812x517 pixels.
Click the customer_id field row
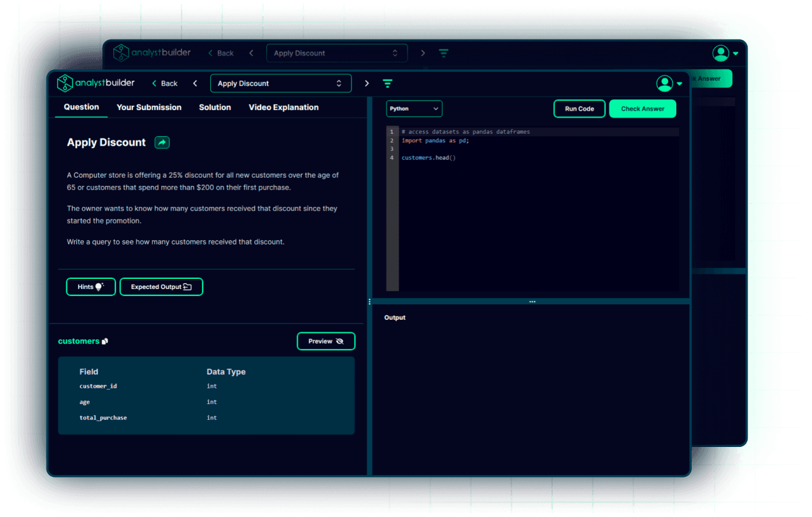tap(206, 386)
